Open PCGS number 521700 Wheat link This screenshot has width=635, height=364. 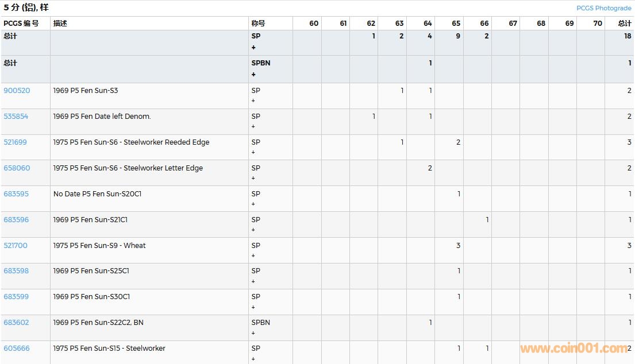click(16, 246)
